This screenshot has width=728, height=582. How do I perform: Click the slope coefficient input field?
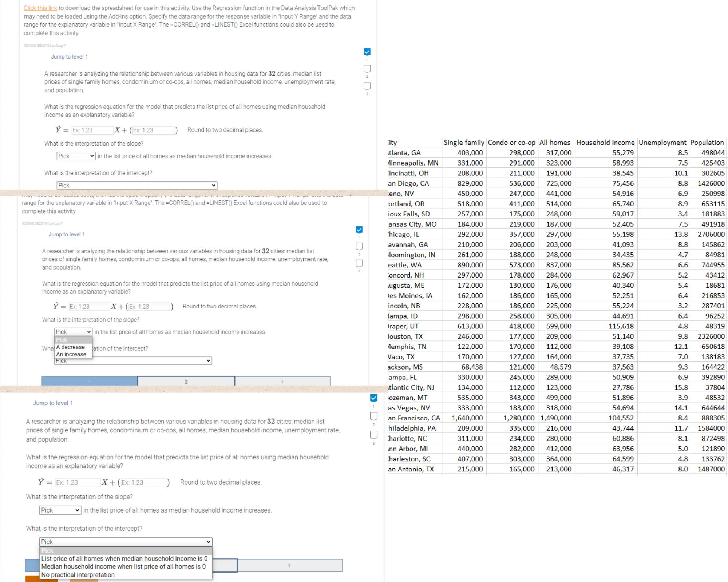(92, 130)
